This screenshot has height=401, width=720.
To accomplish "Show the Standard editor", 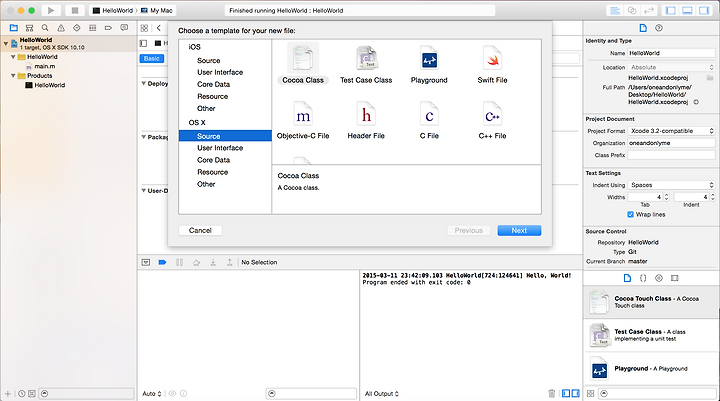I will pos(615,11).
